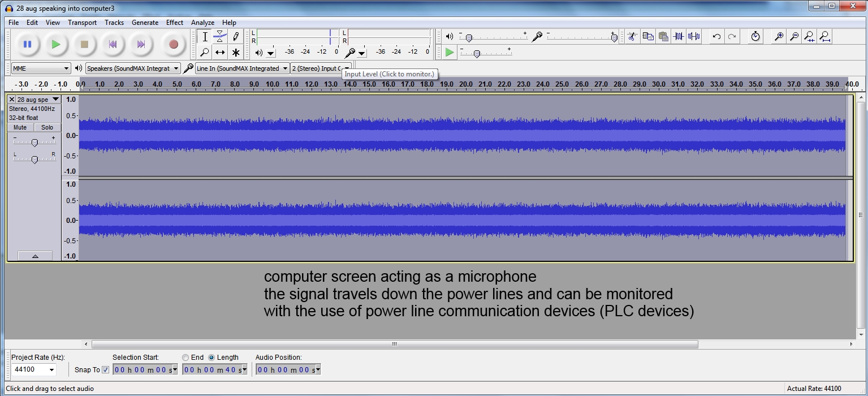Toggle the Snap To checkbox
Viewport: 868px width, 396px height.
(x=105, y=370)
